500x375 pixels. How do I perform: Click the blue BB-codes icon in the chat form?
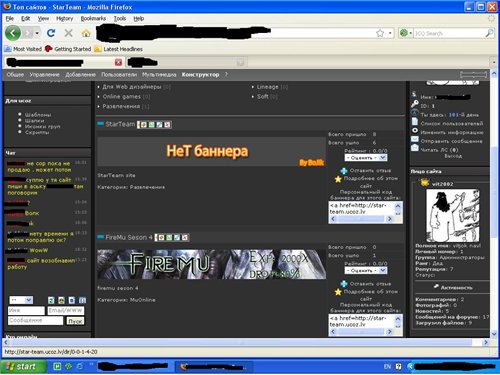72,300
